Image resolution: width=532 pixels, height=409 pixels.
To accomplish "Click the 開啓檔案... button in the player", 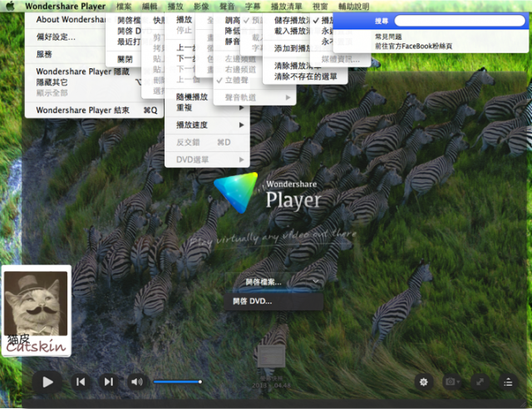I will pos(264,282).
